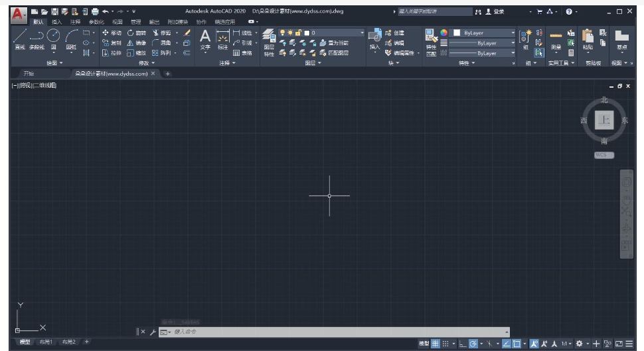644x351 pixels.
Task: Toggle grid display in status bar
Action: point(436,343)
